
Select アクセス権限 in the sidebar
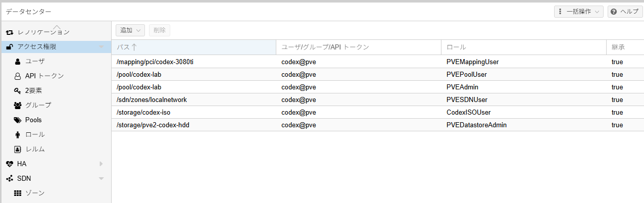pos(56,47)
